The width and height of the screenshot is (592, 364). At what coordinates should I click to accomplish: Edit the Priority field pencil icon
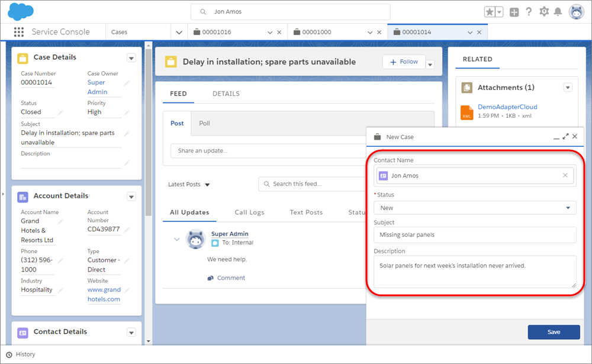(x=127, y=112)
